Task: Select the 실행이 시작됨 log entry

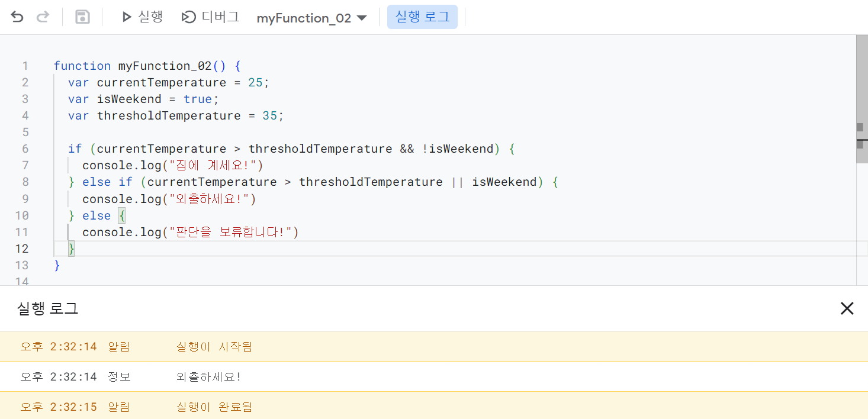Action: (434, 346)
